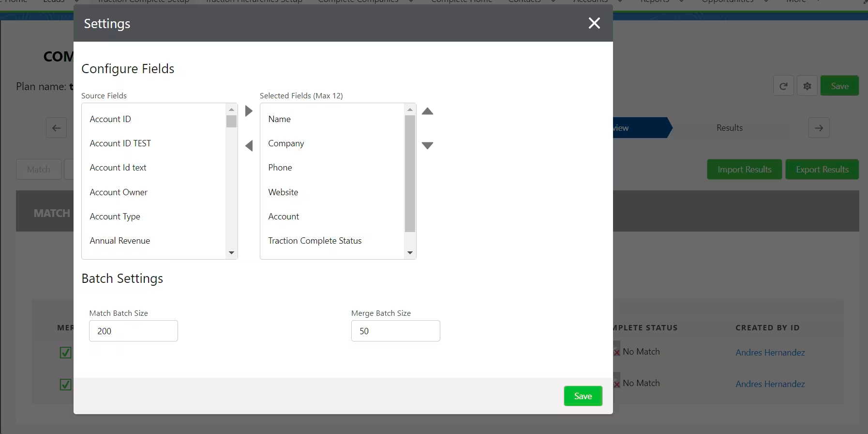The height and width of the screenshot is (434, 868).
Task: Click the Match button behind the dialog
Action: click(39, 170)
